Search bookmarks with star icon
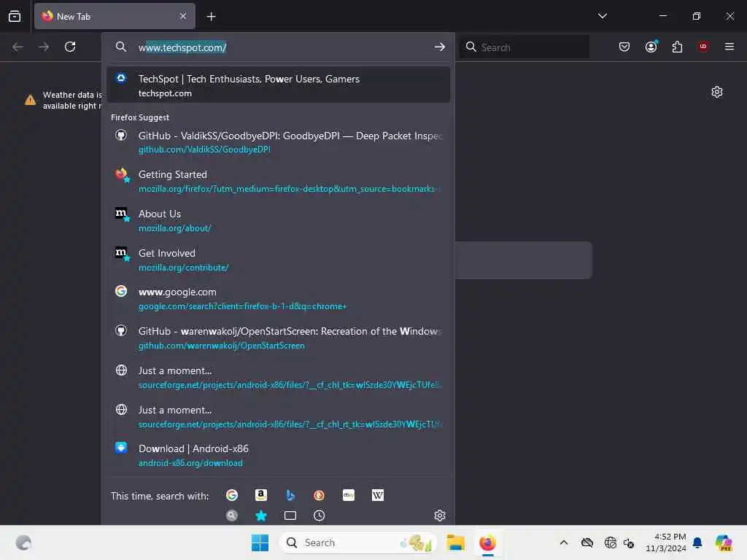This screenshot has height=560, width=747. click(x=261, y=516)
